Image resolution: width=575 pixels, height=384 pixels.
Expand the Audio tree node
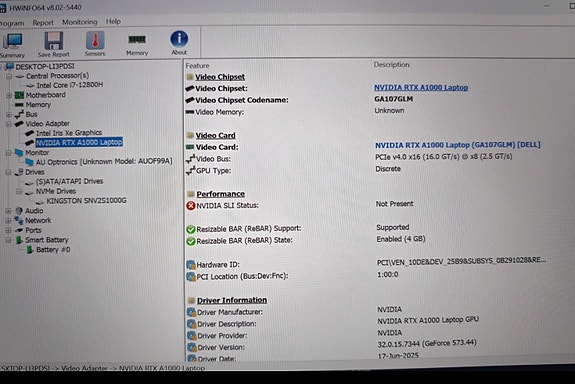pyautogui.click(x=8, y=211)
